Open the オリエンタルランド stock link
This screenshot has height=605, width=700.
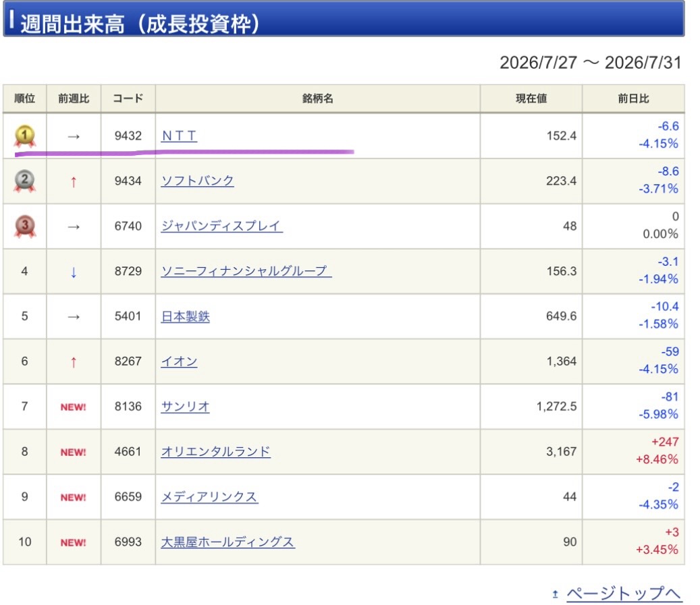[x=215, y=451]
